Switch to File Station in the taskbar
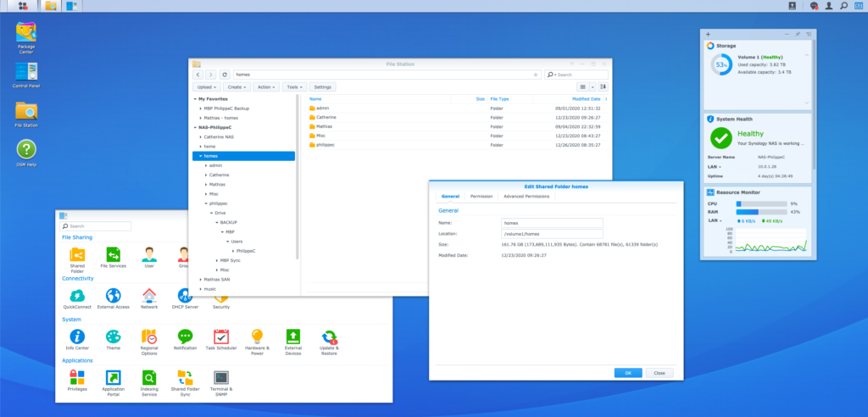This screenshot has height=417, width=868. [x=50, y=6]
